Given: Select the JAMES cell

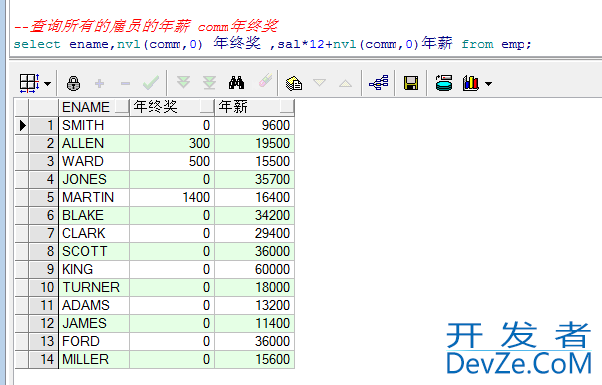Looking at the screenshot, I should [94, 324].
